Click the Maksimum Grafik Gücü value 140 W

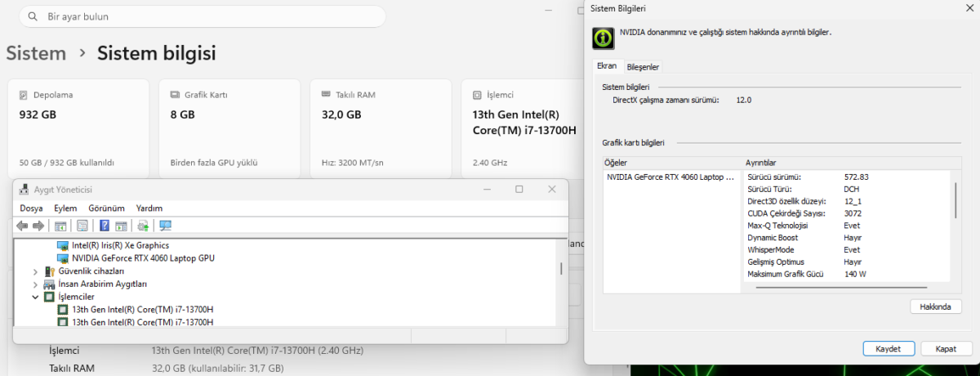855,274
